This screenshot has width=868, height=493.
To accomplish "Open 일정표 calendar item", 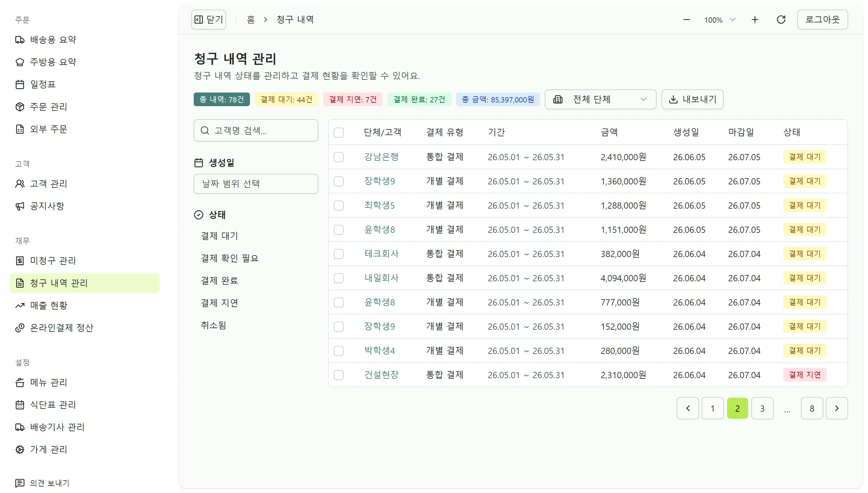I will 85,84.
